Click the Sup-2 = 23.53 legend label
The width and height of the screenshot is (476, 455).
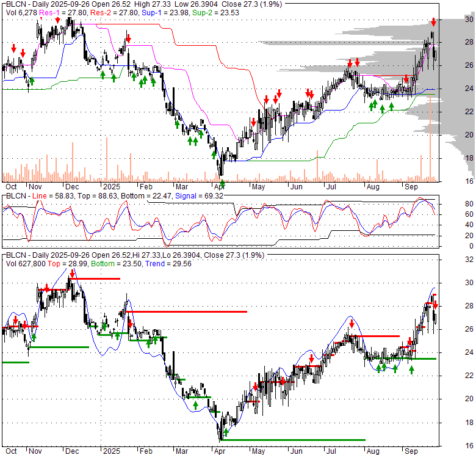coord(215,13)
